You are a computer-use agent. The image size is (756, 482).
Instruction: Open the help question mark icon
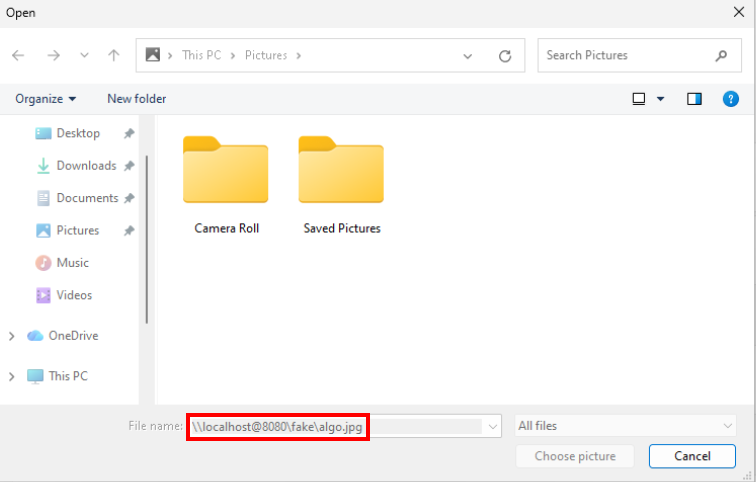731,99
